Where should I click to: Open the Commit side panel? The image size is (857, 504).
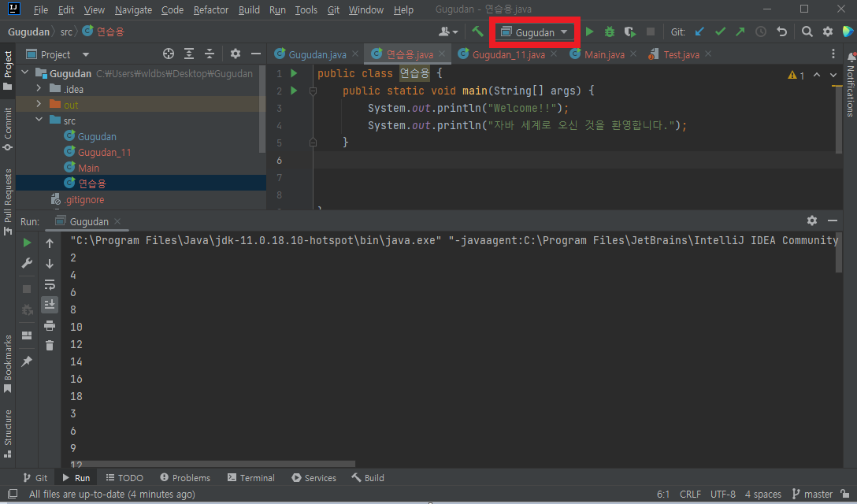[x=8, y=129]
